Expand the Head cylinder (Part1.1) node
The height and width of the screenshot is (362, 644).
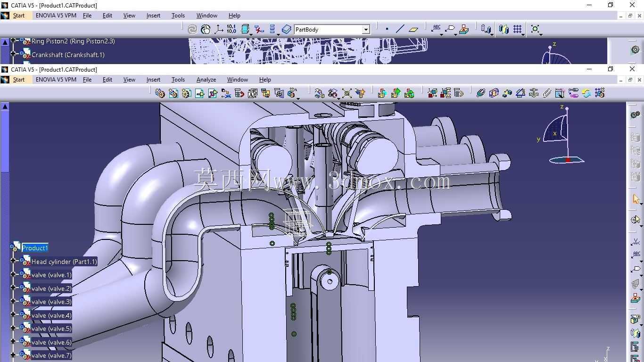click(13, 260)
